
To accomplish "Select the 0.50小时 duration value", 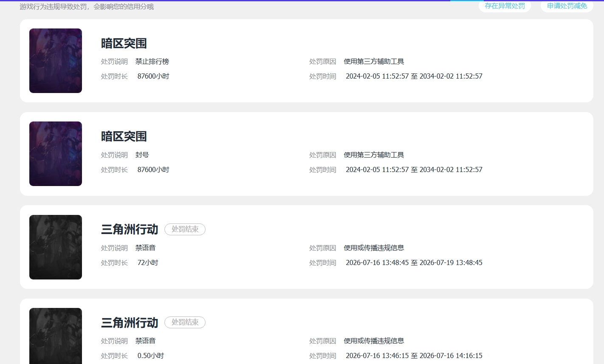I will pyautogui.click(x=151, y=356).
